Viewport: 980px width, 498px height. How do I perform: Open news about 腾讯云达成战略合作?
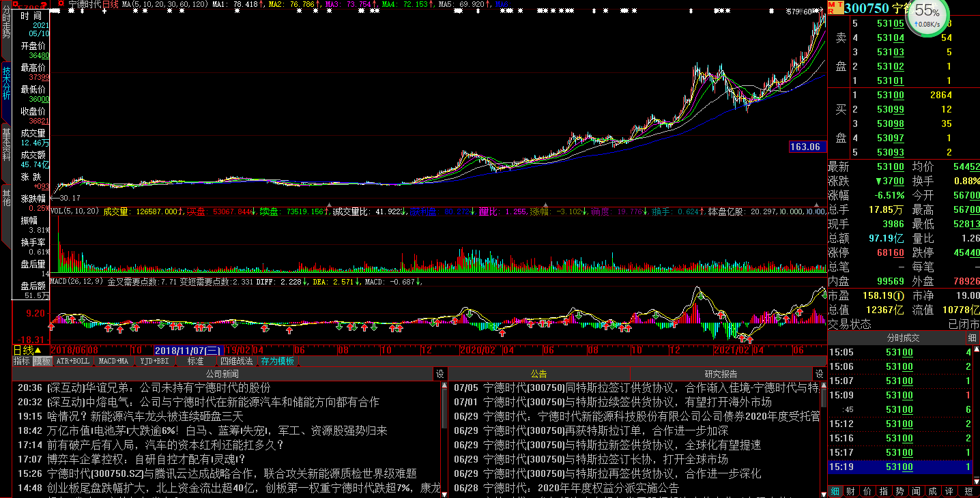coord(232,473)
